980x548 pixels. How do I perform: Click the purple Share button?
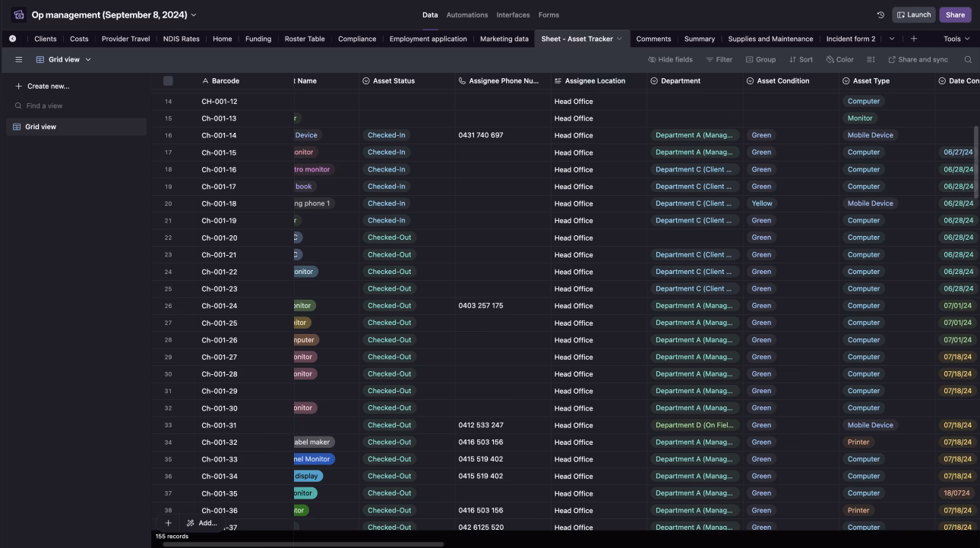click(x=955, y=14)
